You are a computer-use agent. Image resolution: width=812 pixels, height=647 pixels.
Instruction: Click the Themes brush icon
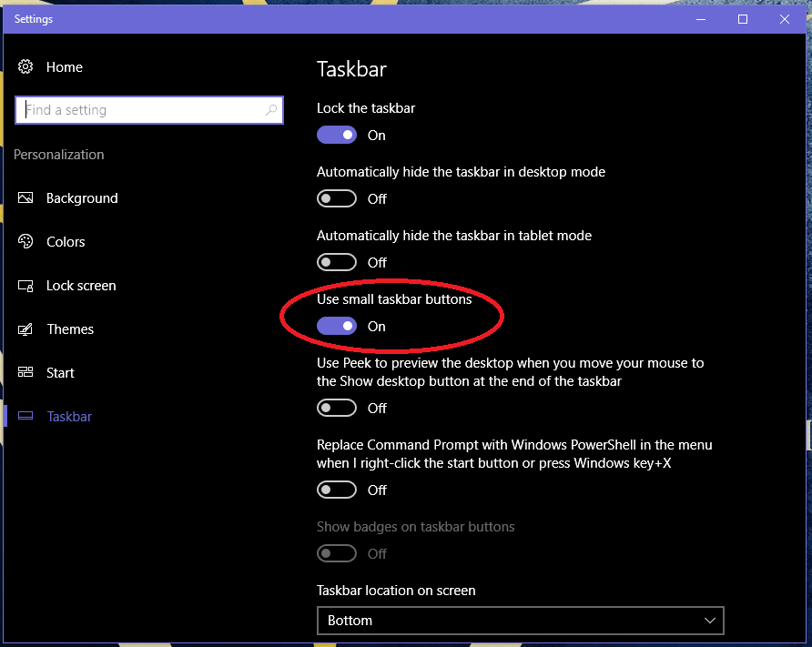26,329
